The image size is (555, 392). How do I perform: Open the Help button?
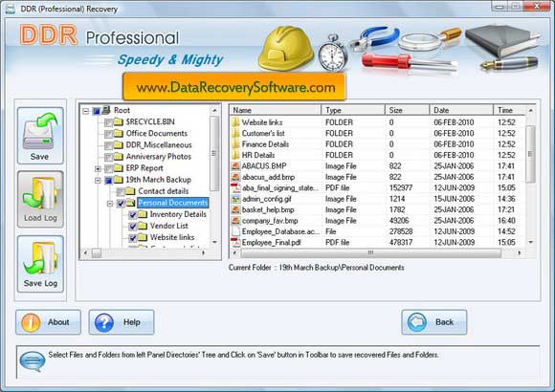(x=122, y=322)
